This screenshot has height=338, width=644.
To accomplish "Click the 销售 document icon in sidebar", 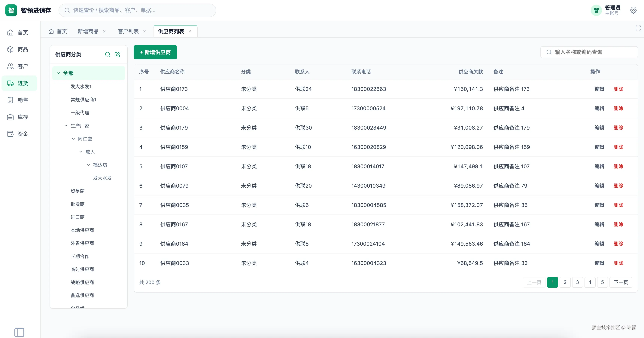I will point(10,100).
